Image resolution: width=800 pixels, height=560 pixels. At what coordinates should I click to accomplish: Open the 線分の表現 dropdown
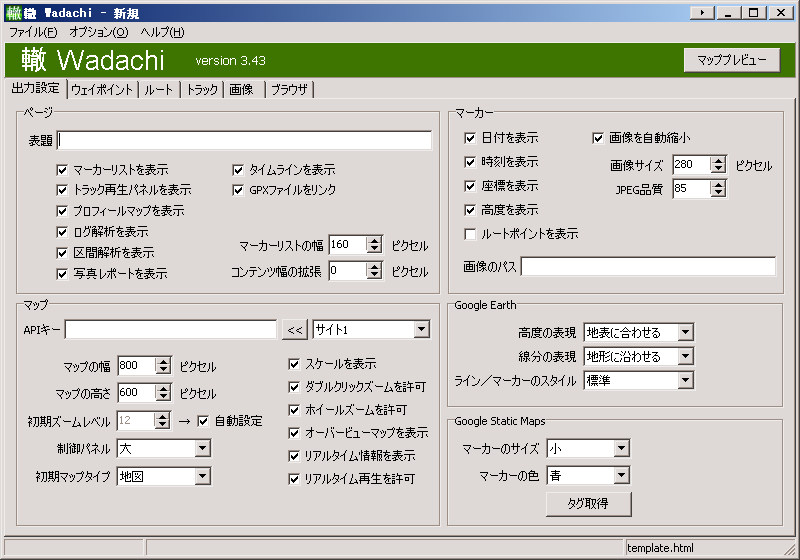click(639, 357)
